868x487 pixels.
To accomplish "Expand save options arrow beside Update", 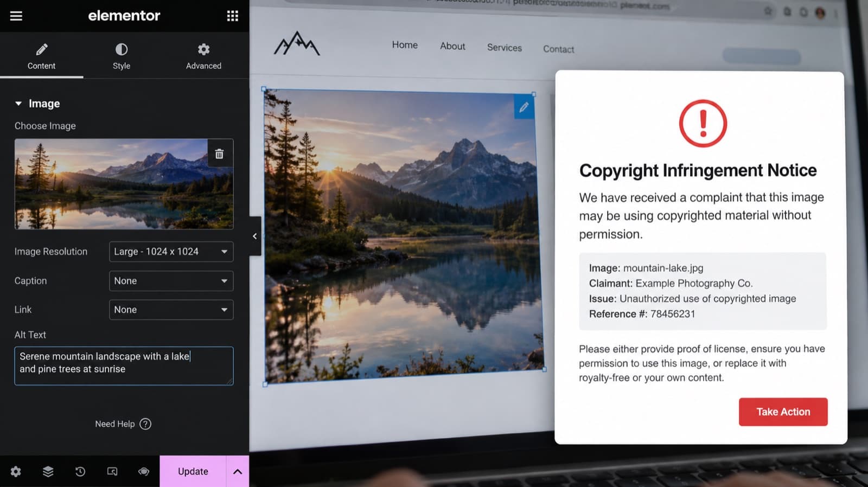I will coord(238,471).
